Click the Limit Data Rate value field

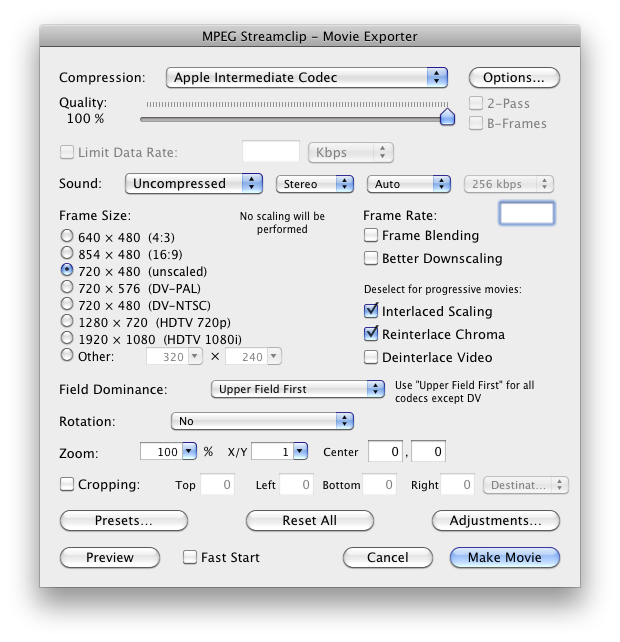point(271,152)
